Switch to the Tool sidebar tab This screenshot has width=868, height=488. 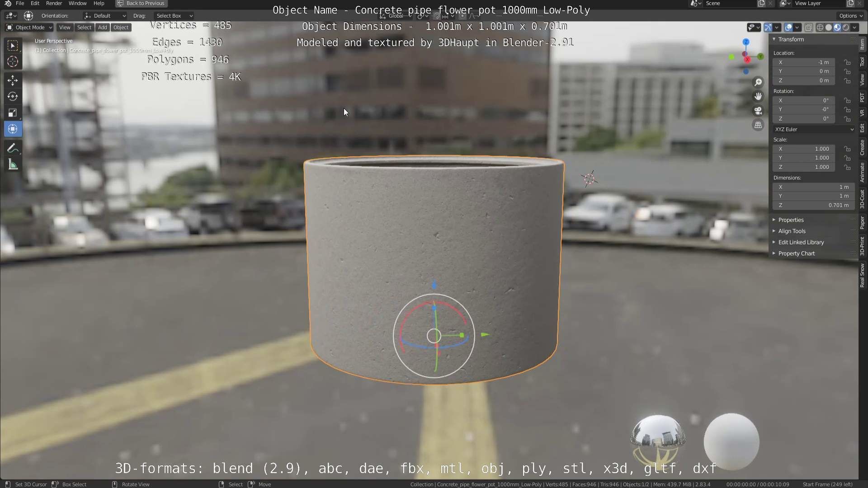tap(862, 62)
